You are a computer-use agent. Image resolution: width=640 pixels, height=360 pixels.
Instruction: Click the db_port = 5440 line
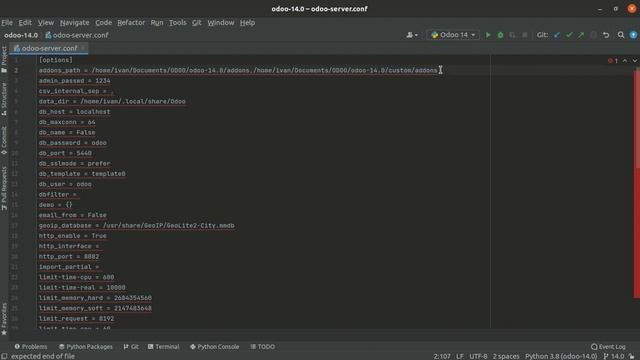[65, 153]
